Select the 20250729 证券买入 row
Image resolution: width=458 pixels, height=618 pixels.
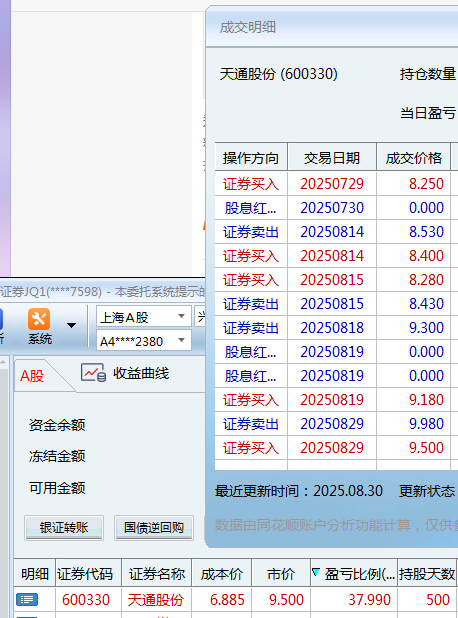[336, 184]
